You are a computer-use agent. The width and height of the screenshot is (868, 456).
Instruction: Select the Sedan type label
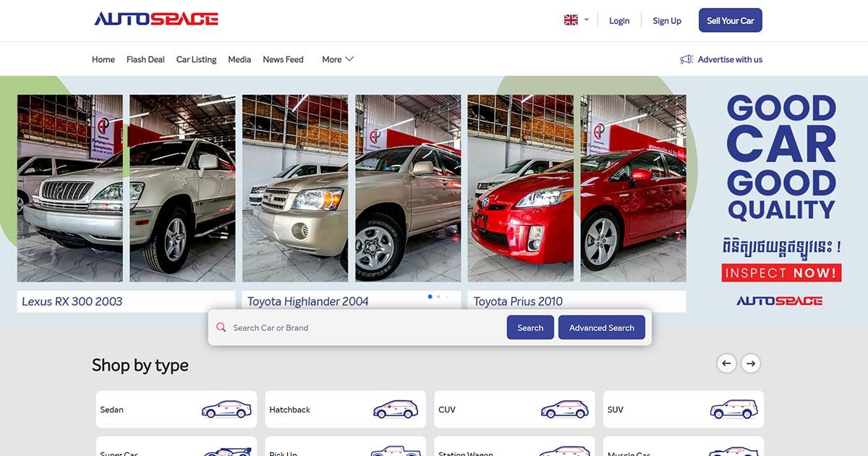click(x=112, y=410)
